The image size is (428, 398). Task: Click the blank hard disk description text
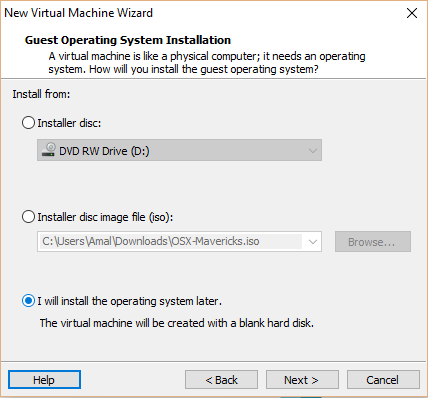point(177,323)
